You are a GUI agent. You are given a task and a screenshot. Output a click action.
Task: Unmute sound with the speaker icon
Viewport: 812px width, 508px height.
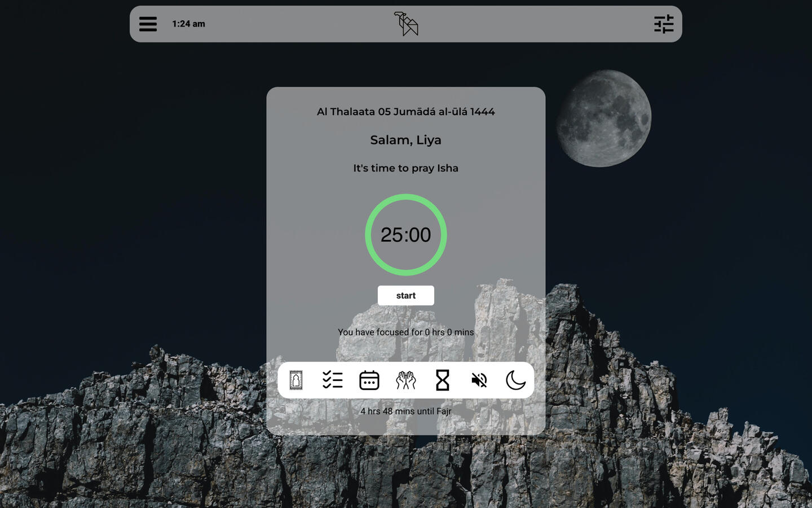click(479, 380)
